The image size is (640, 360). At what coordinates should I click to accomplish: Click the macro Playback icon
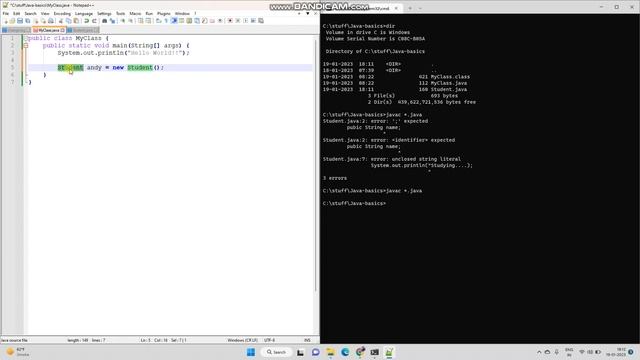246,20
